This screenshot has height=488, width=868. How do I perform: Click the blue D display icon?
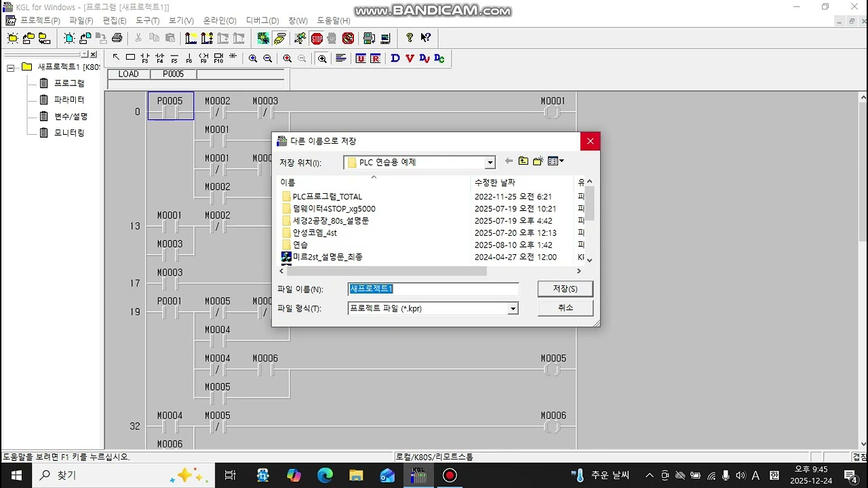[395, 58]
